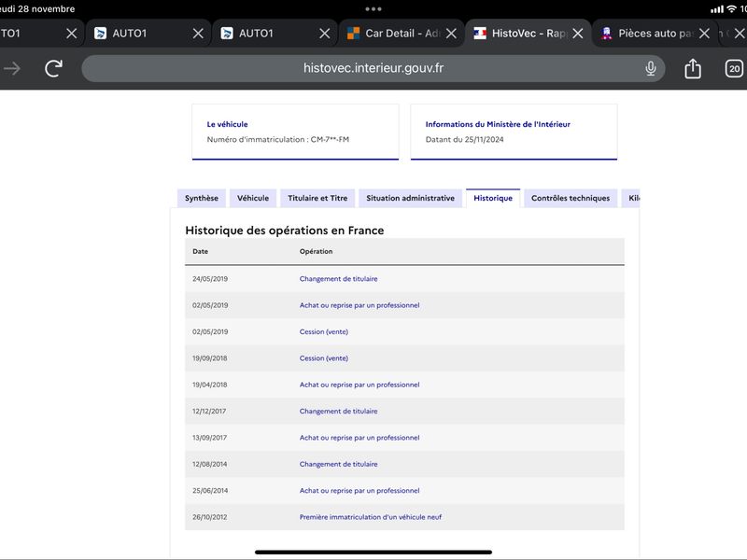Open the tab overview showing 20 tabs

(x=734, y=68)
